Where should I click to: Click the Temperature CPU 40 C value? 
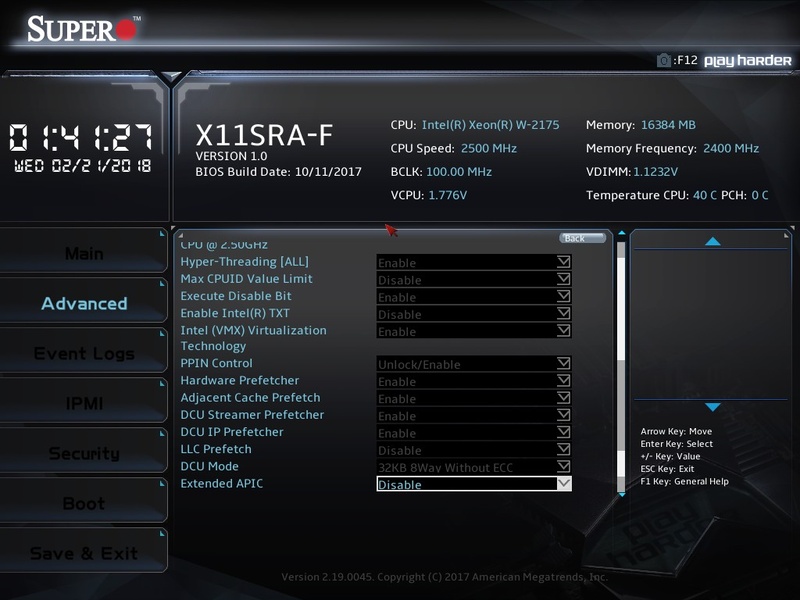(705, 195)
